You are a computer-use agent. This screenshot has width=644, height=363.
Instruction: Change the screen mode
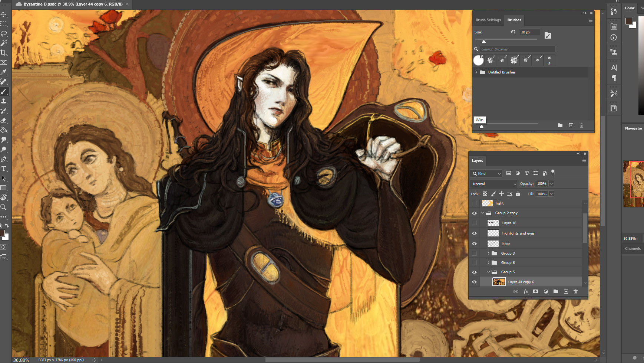4,256
